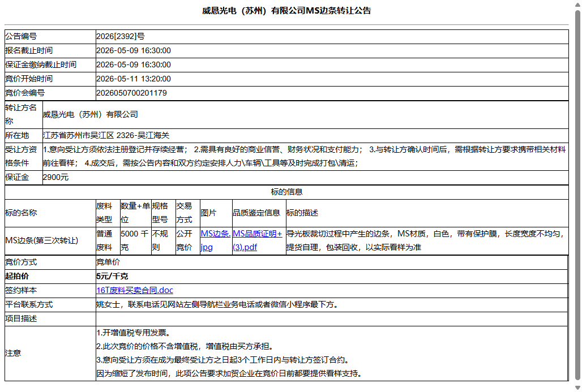Click the 保证金 label
This screenshot has height=392, width=582.
pyautogui.click(x=17, y=177)
